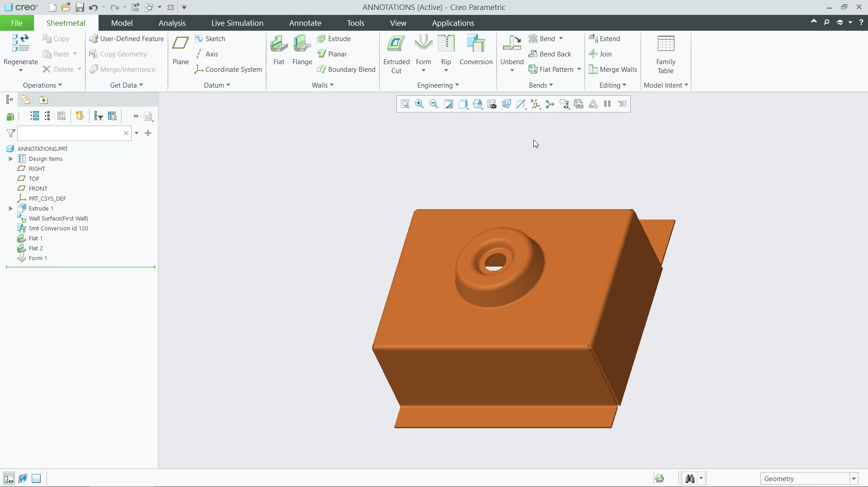
Task: Open the Engineering group dropdown
Action: [x=438, y=85]
